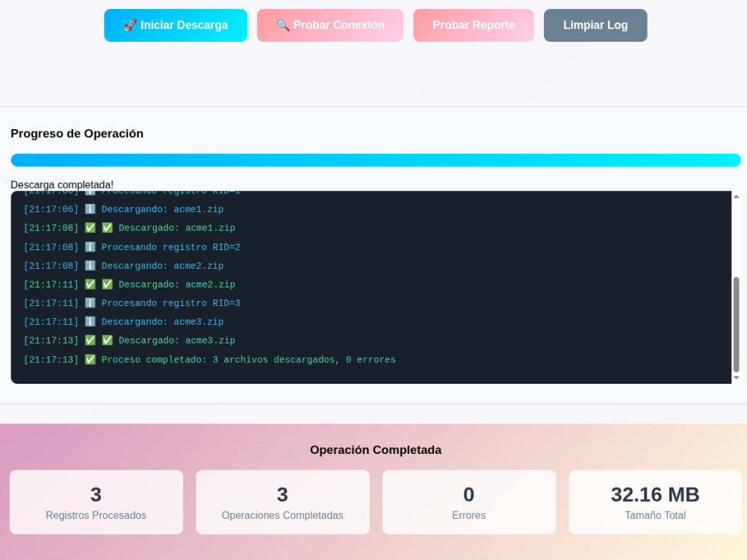Click log line 'Descargando: acme1.zip'

coord(162,210)
